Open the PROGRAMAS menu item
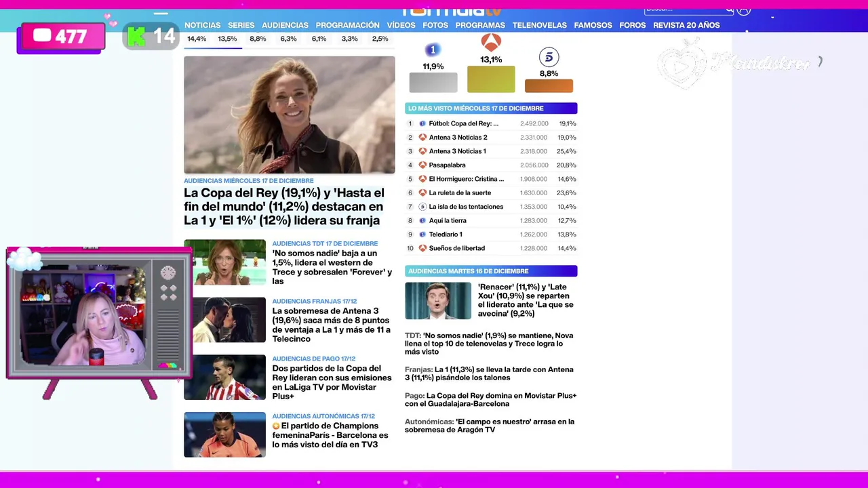Screen dimensions: 868x488 coord(480,25)
